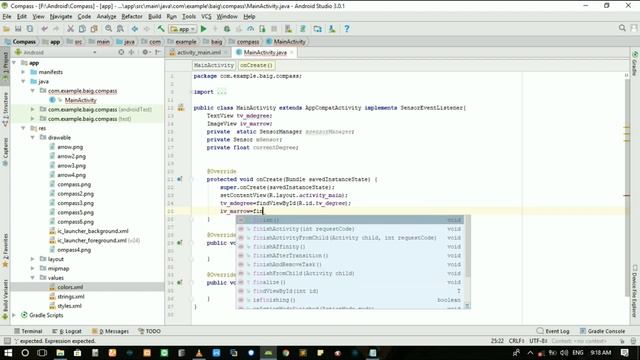Collapse the java folder node
The image size is (640, 360).
pos(23,81)
